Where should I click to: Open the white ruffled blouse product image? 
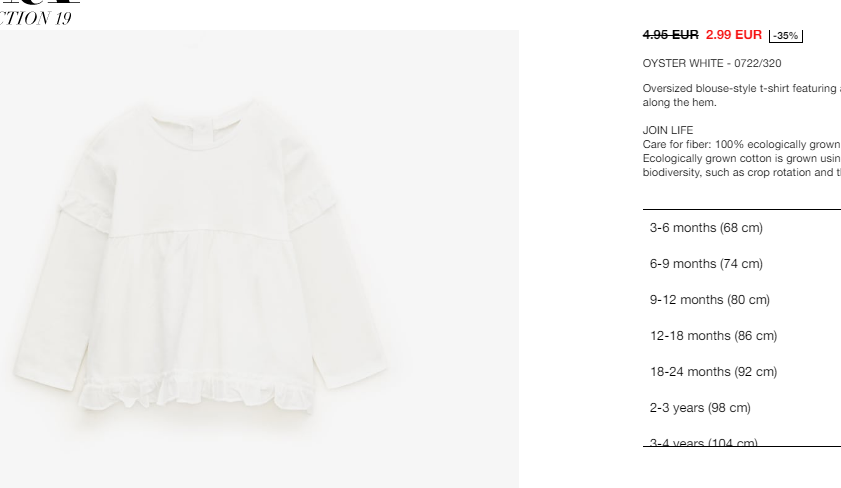259,259
